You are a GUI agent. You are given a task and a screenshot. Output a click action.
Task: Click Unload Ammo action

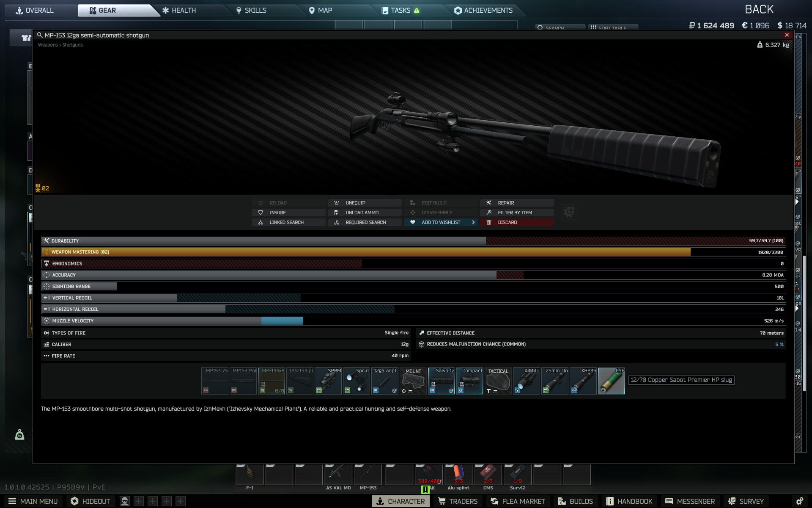tap(362, 213)
